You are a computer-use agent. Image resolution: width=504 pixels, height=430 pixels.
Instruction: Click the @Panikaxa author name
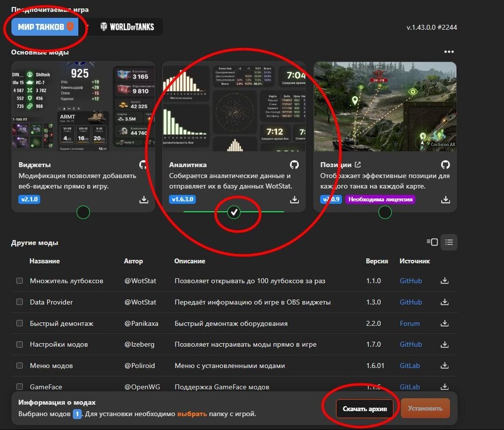tap(141, 323)
